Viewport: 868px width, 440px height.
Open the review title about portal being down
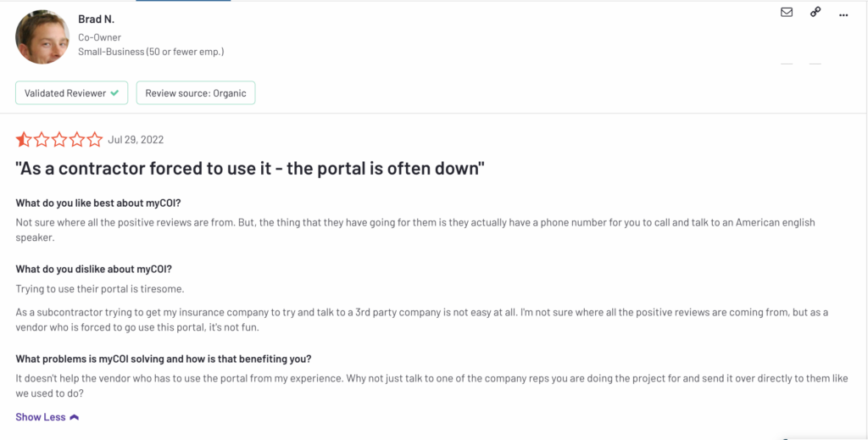250,168
